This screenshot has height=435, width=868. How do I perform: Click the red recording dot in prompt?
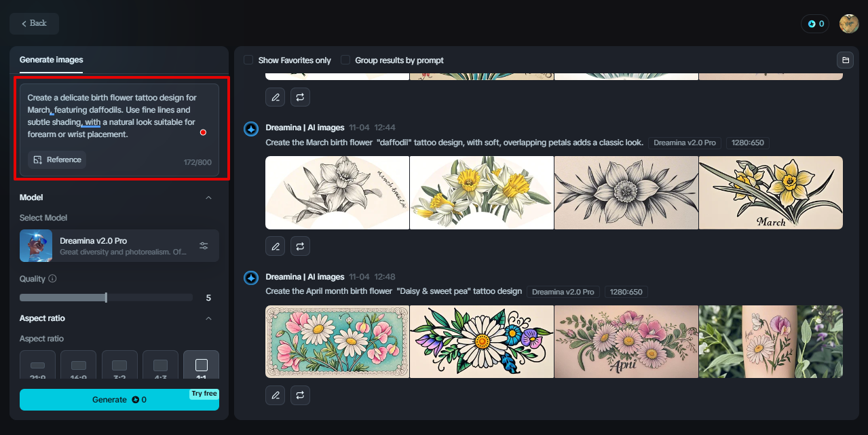(203, 132)
